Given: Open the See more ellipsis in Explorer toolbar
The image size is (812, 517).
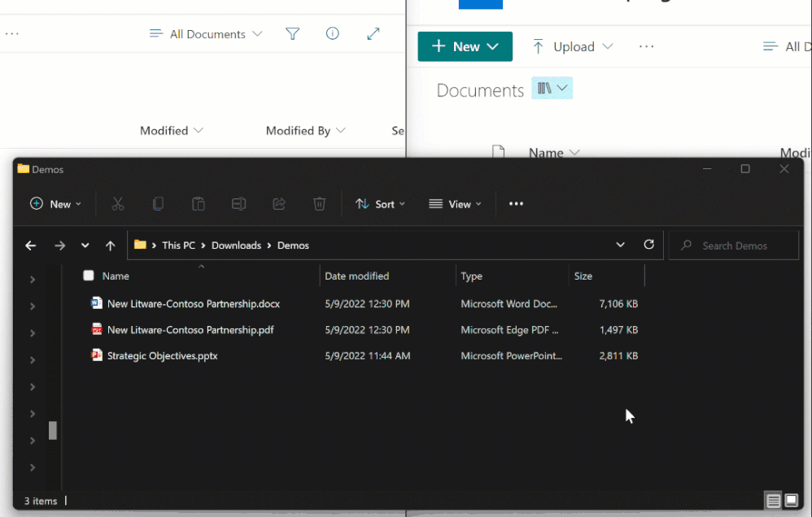Looking at the screenshot, I should tap(516, 204).
